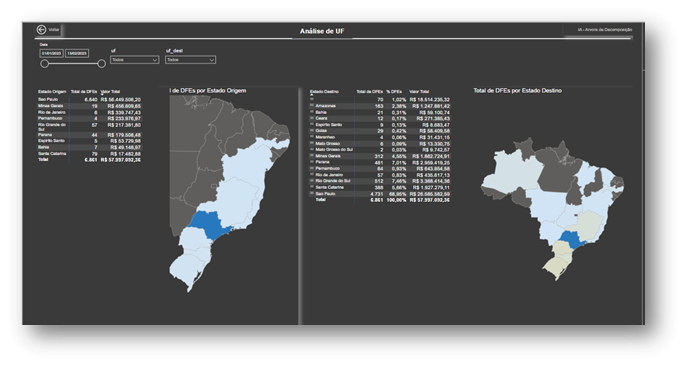Click 'Total de DFEs por Estado Destino' title

[x=517, y=91]
